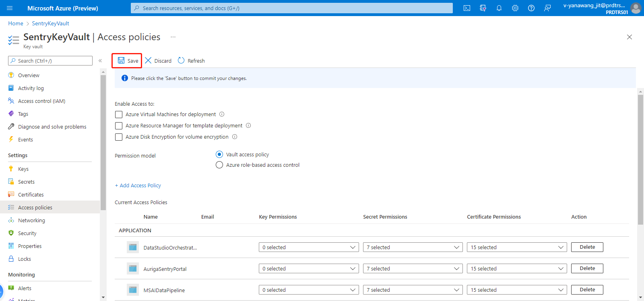Select Azure role-based access control radio

pos(219,165)
